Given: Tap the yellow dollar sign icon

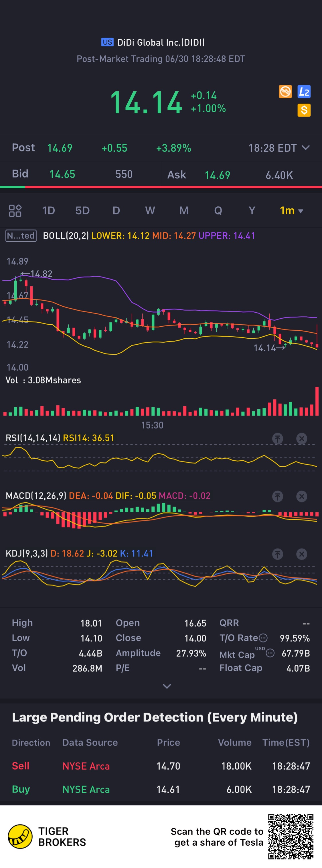Looking at the screenshot, I should click(304, 110).
